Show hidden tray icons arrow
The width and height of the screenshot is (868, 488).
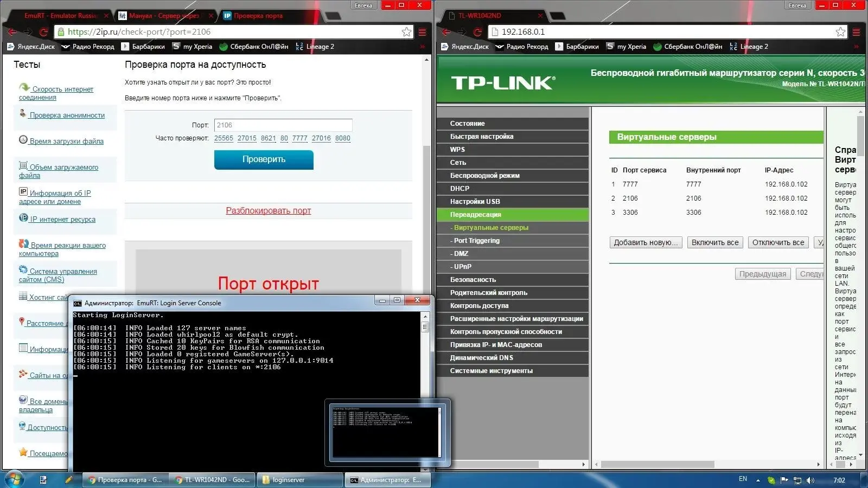[x=758, y=480]
